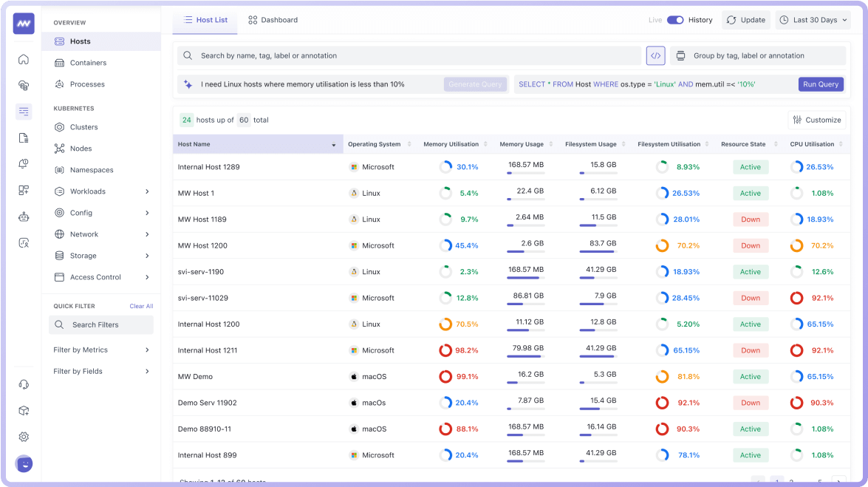Switch the Live/History toggle
This screenshot has height=487, width=868.
pos(675,20)
